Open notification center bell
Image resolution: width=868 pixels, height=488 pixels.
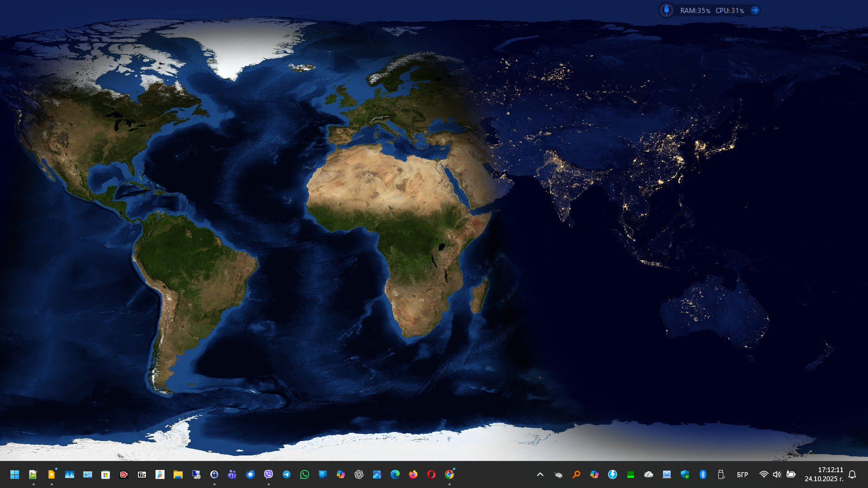tap(852, 474)
